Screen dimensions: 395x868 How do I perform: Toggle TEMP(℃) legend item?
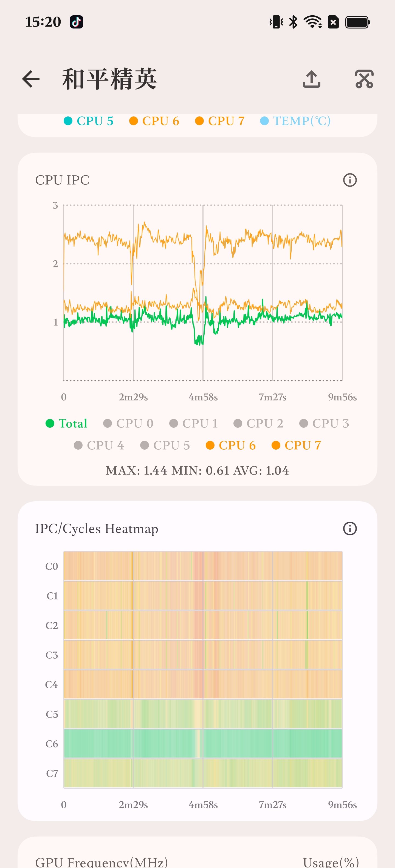click(295, 121)
